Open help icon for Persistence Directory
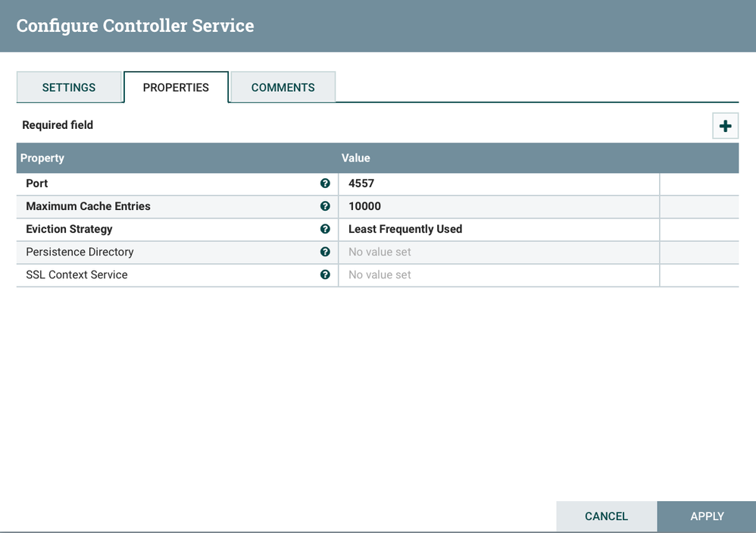This screenshot has width=756, height=533. click(x=325, y=252)
